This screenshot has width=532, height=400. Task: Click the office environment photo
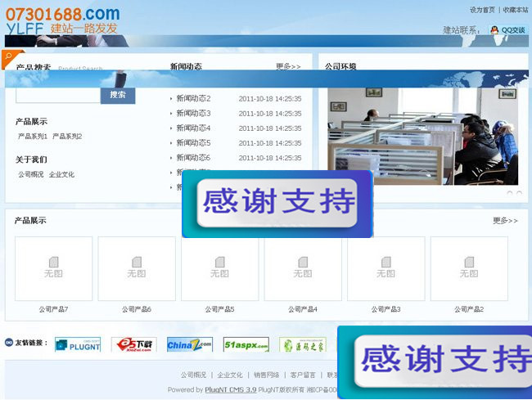coord(423,137)
